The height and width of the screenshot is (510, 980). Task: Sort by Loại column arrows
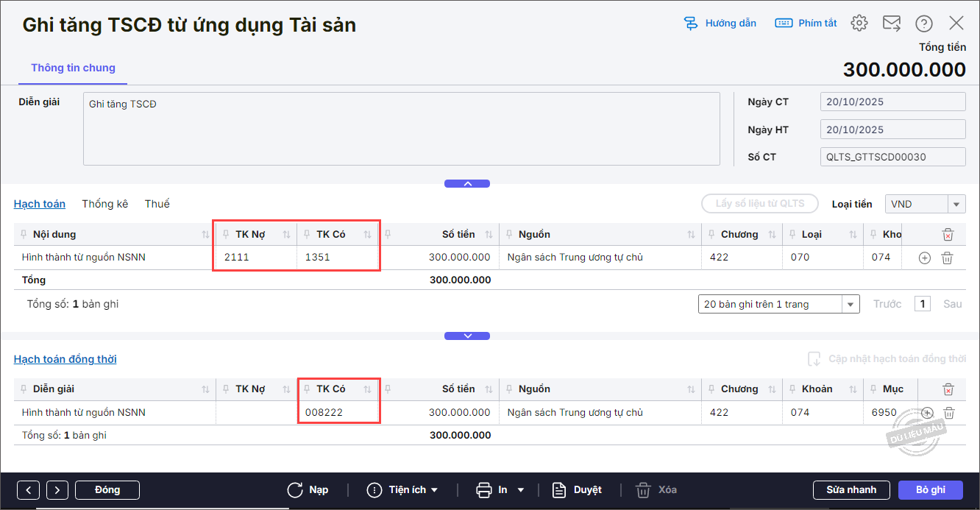pos(853,235)
